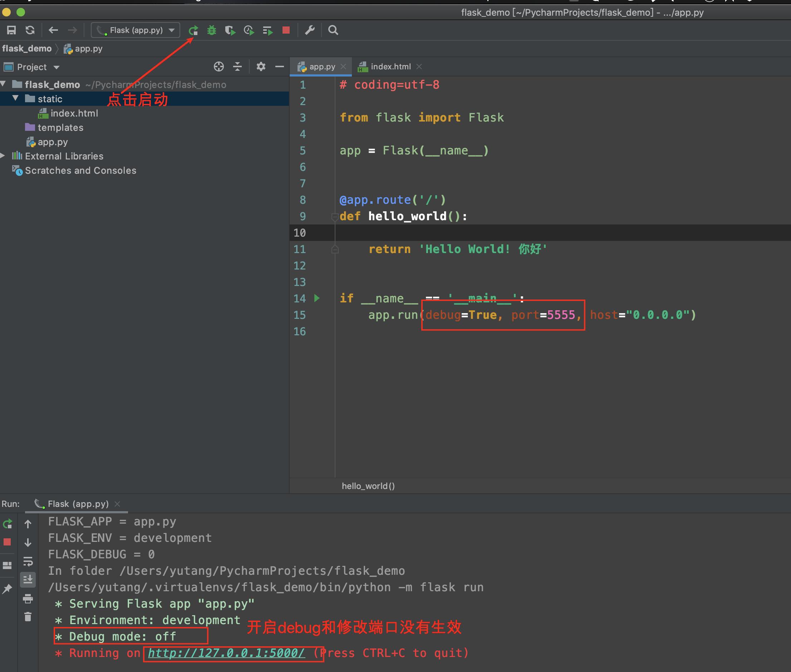791x672 pixels.
Task: Stop process from the Run panel red square
Action: pos(7,542)
